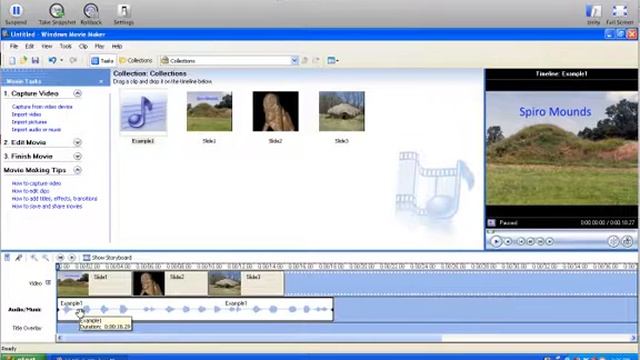
Task: Toggle the Tasks pane button
Action: [102, 60]
